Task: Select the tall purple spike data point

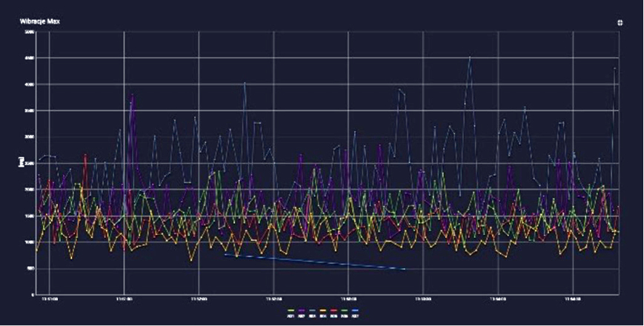Action: click(132, 96)
